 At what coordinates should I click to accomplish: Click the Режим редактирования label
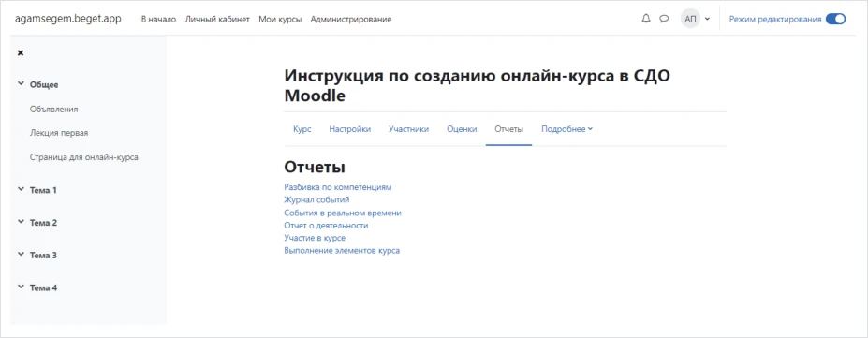point(775,19)
